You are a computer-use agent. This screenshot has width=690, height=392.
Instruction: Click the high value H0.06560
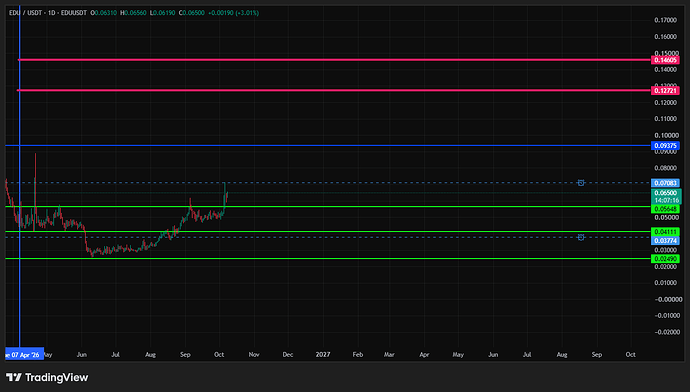coord(133,13)
